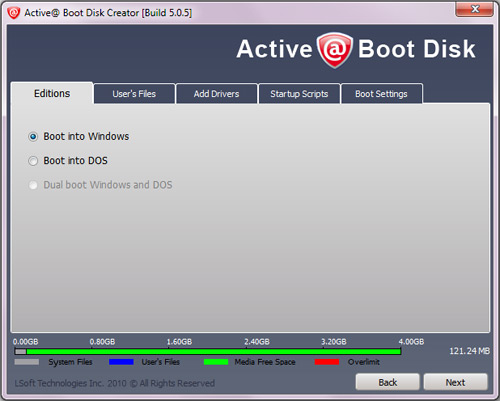Click the LSoft Technologies copyright text
Viewport: 500px width, 401px height.
[x=114, y=383]
